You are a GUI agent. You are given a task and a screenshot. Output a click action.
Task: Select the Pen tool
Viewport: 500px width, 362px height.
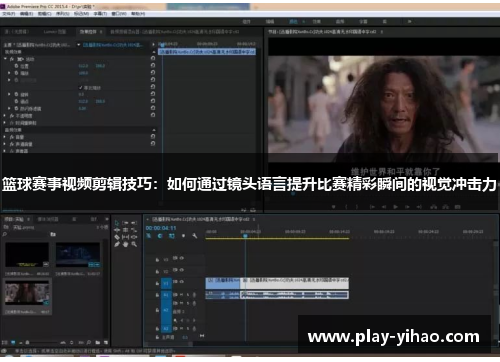(117, 244)
